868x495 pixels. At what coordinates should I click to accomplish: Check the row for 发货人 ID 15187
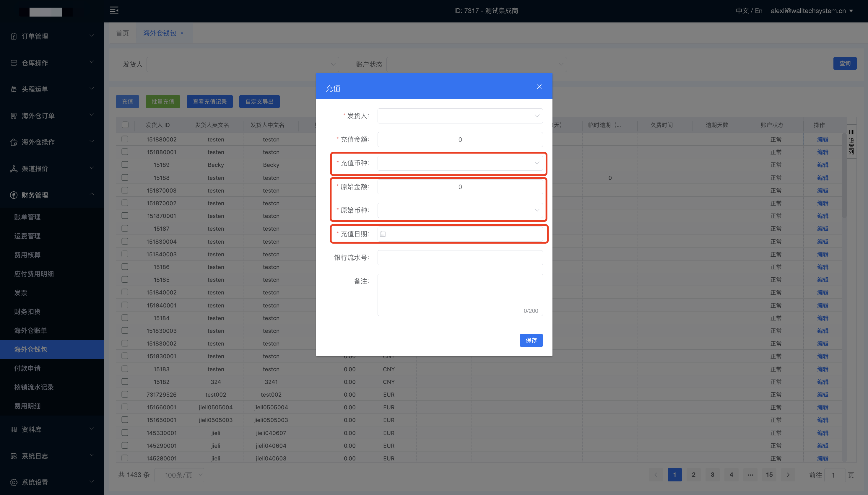click(125, 229)
